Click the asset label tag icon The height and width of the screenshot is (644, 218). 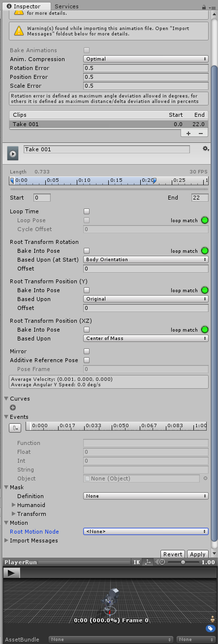click(x=210, y=628)
